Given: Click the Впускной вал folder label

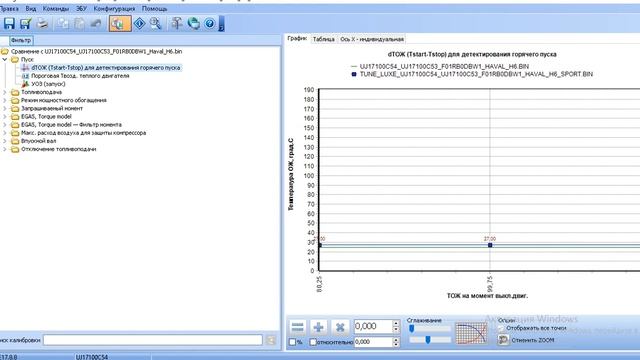Looking at the screenshot, I should (38, 141).
